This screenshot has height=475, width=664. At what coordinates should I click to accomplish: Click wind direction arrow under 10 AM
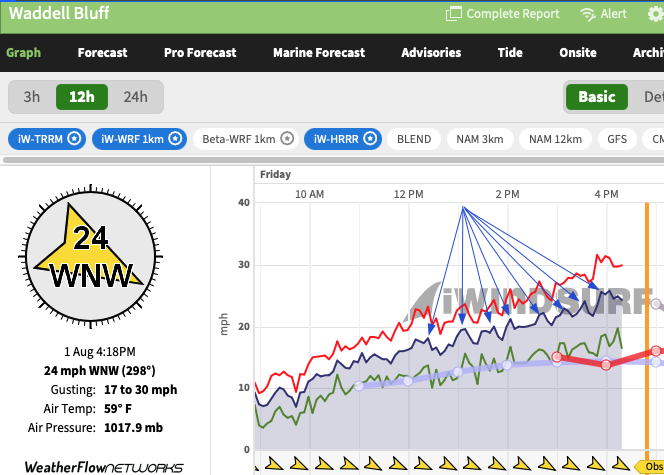click(x=300, y=464)
